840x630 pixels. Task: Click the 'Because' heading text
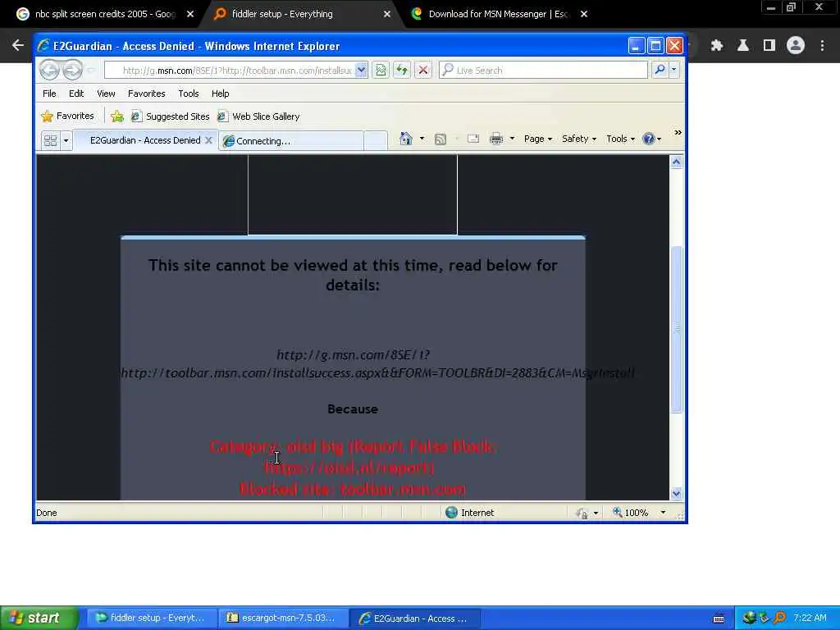click(x=353, y=409)
